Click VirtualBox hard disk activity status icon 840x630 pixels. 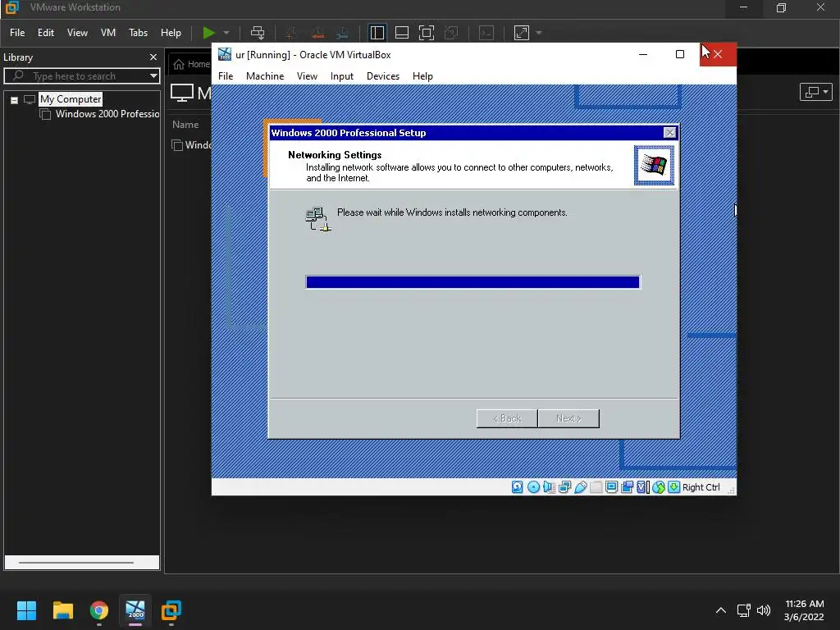pos(517,487)
